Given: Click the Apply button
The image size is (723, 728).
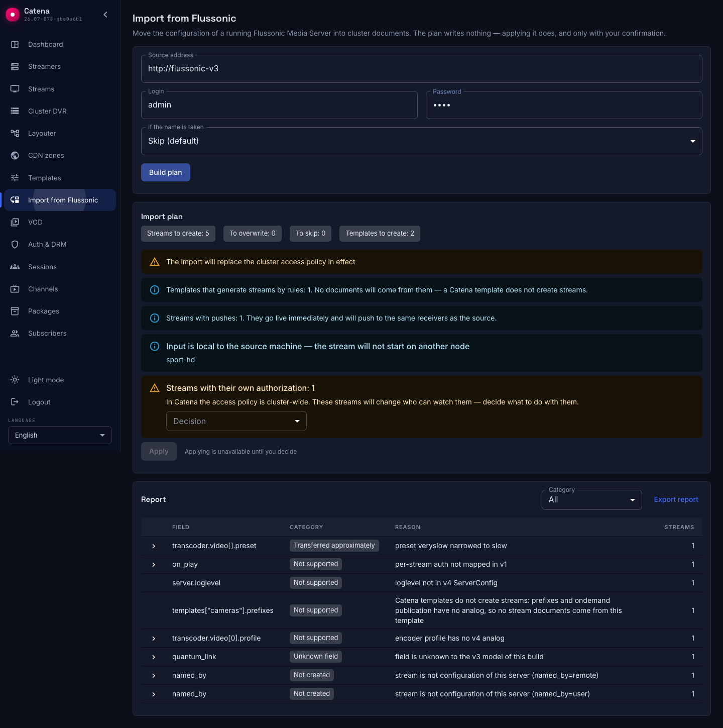Looking at the screenshot, I should (x=159, y=451).
